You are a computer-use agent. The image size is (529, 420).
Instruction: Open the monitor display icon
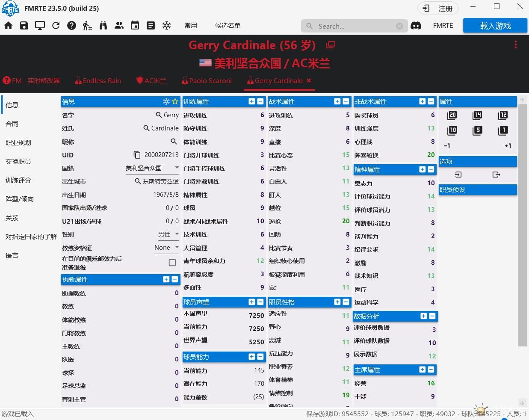click(40, 26)
